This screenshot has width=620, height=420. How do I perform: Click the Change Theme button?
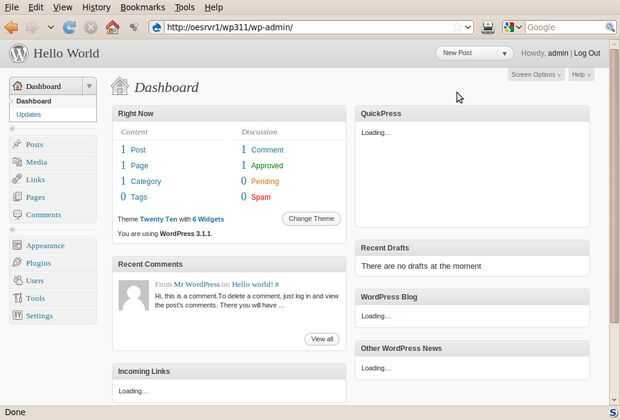tap(311, 218)
